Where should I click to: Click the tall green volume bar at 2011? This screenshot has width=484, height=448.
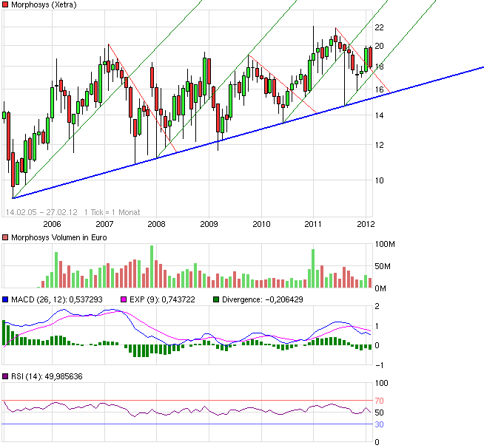pyautogui.click(x=313, y=268)
